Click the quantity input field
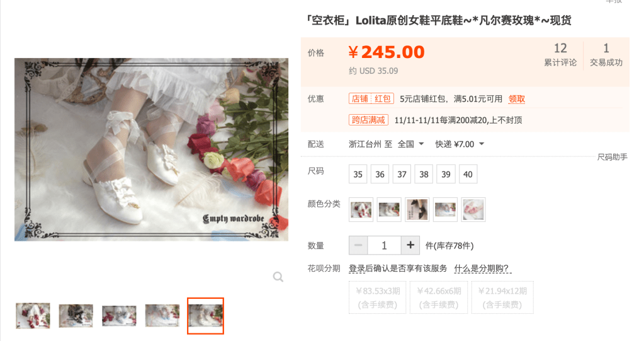This screenshot has height=341, width=644. [384, 245]
